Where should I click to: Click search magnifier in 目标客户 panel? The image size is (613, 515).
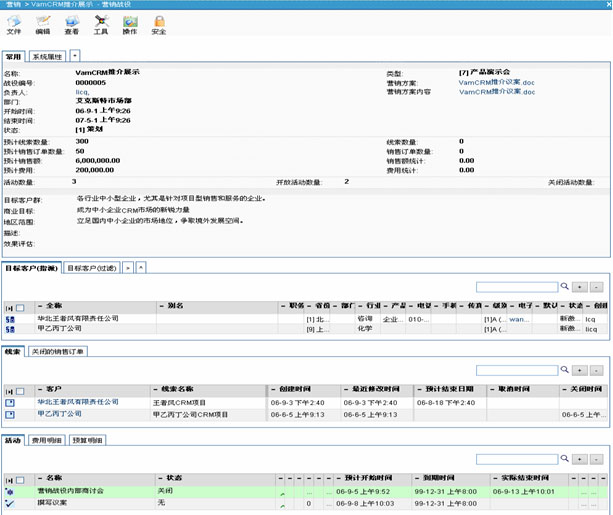(x=565, y=287)
